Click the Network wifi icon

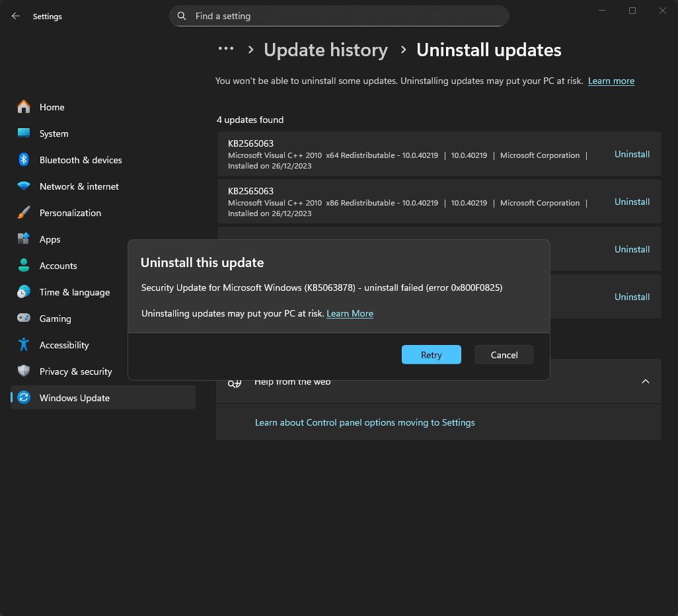24,186
